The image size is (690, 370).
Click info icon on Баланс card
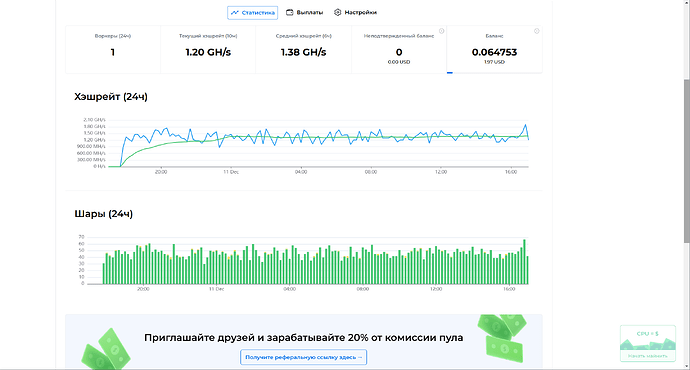(536, 31)
